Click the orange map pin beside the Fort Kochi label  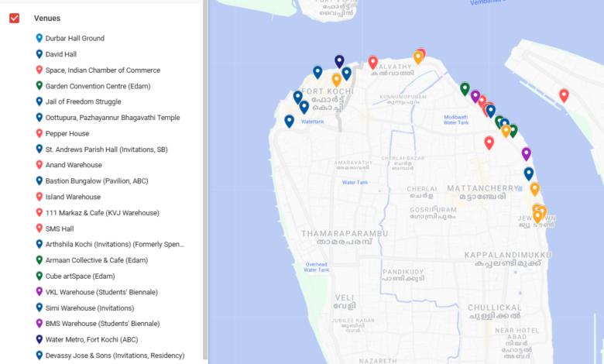336,80
